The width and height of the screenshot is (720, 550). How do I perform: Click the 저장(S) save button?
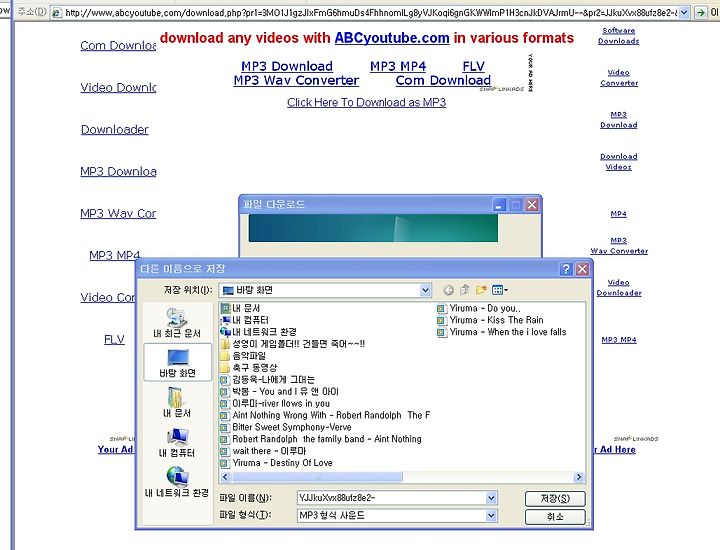[x=555, y=499]
